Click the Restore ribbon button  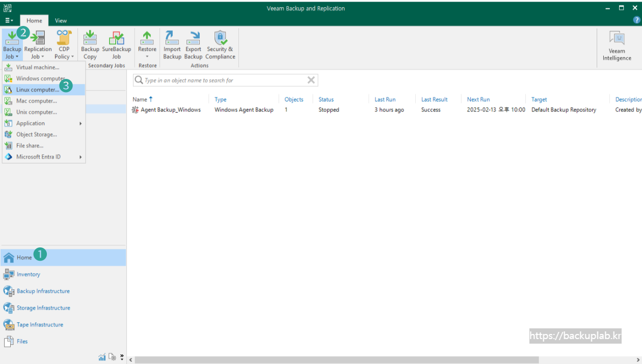[x=147, y=45]
